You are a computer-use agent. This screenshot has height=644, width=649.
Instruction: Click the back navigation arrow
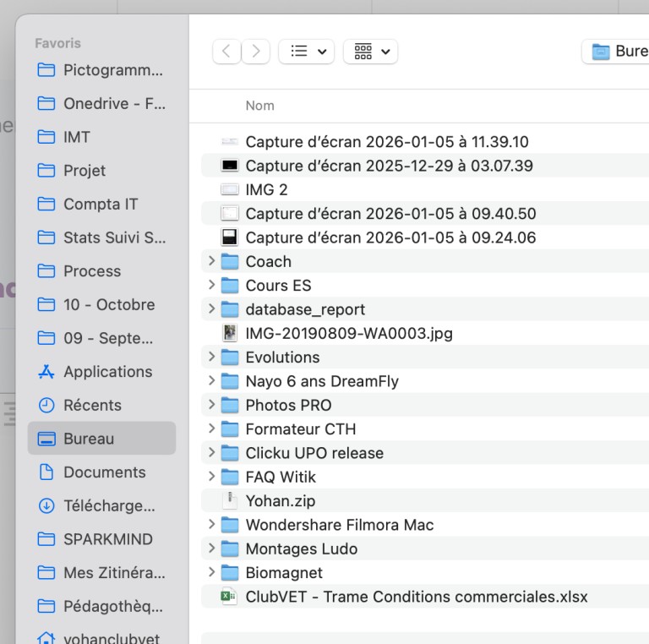(226, 52)
